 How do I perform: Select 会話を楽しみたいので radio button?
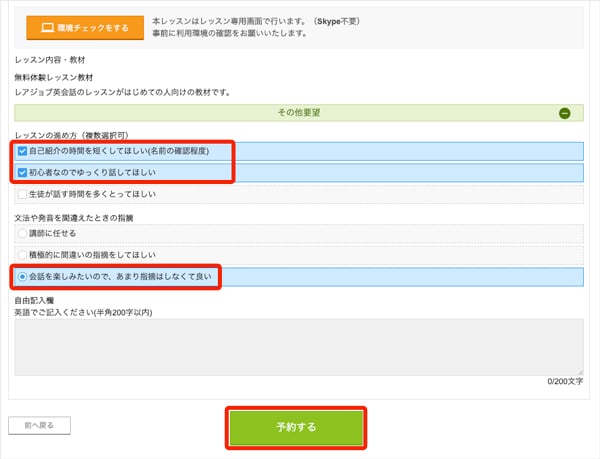click(x=23, y=276)
